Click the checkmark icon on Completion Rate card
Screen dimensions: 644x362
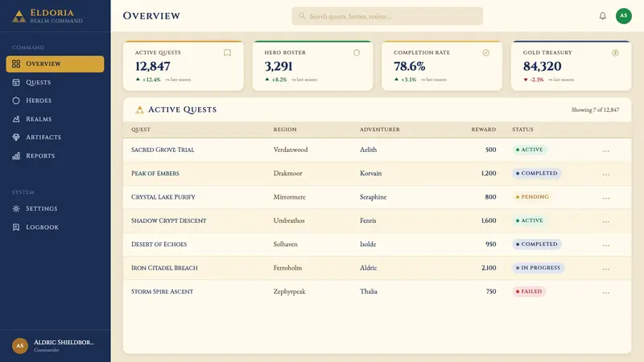[486, 53]
